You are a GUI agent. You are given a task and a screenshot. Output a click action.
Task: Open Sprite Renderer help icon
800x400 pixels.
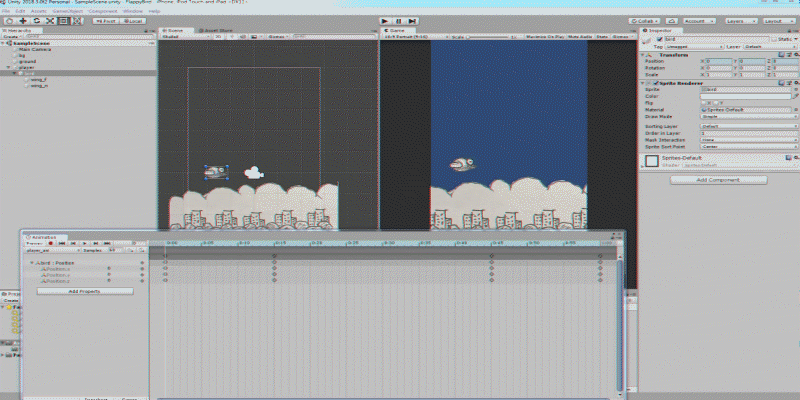point(781,83)
